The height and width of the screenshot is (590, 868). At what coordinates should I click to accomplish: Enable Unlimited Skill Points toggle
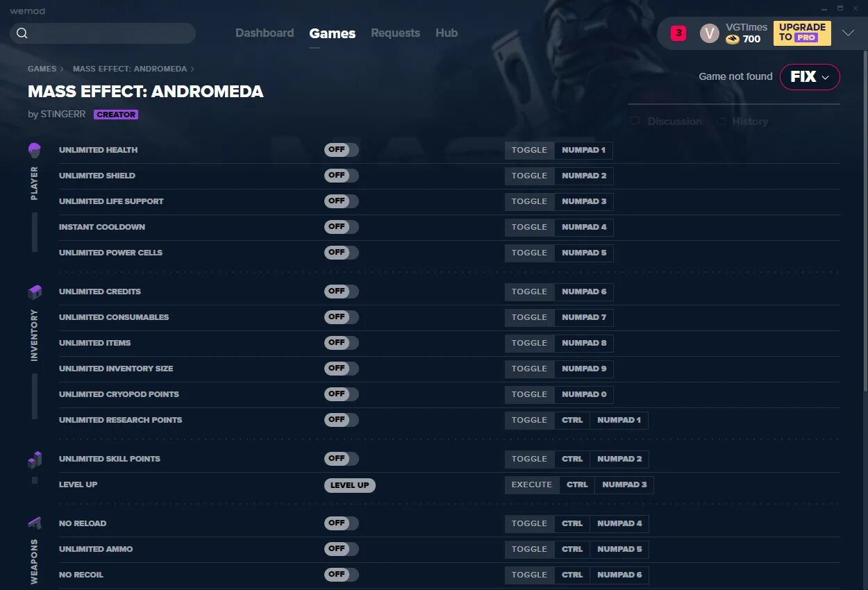point(342,459)
